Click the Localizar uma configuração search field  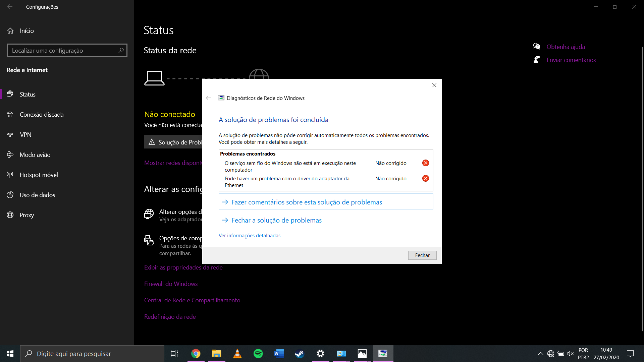point(64,51)
